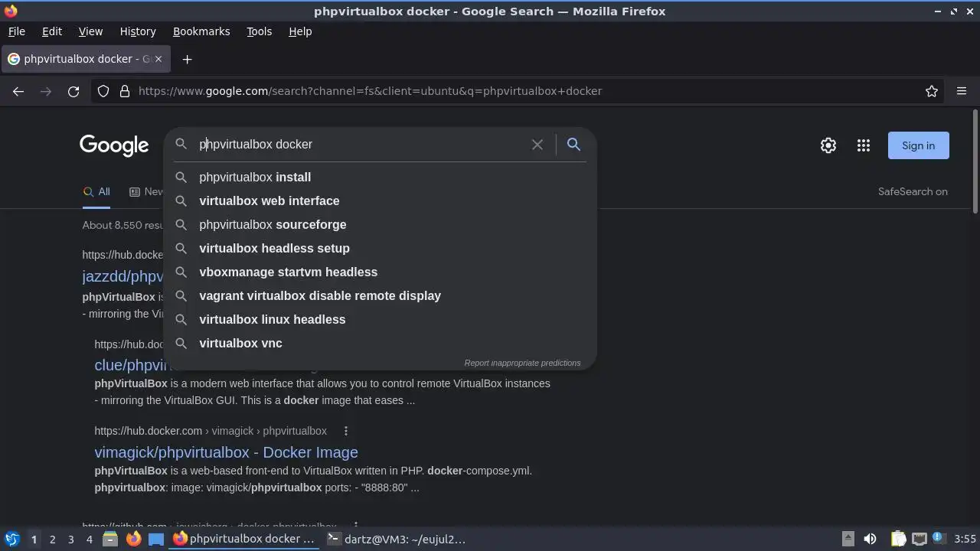
Task: Open the Bookmarks menu
Action: (x=201, y=31)
